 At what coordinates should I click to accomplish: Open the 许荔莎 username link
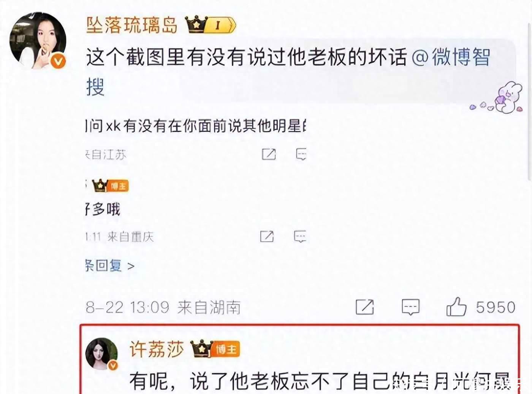157,349
